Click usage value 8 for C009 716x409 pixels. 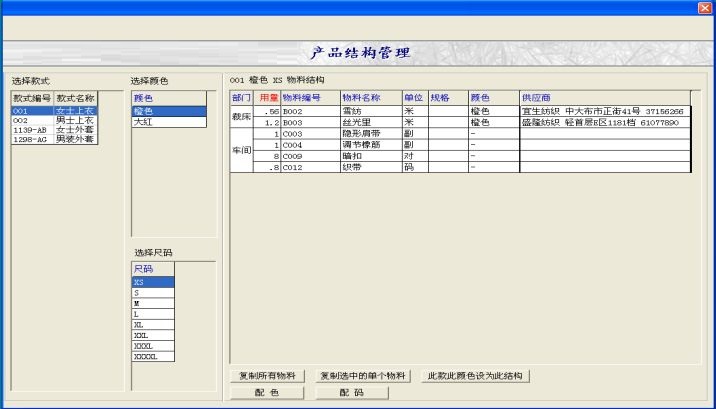(x=267, y=156)
